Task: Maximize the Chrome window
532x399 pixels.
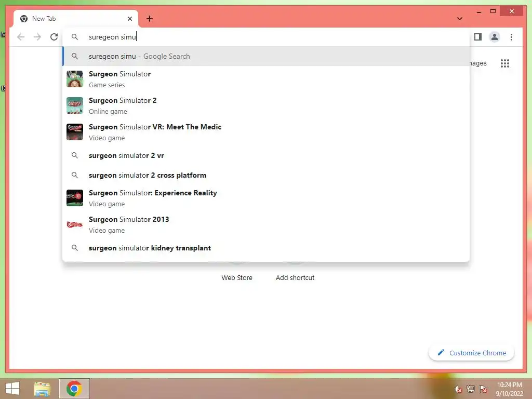Action: tap(493, 11)
